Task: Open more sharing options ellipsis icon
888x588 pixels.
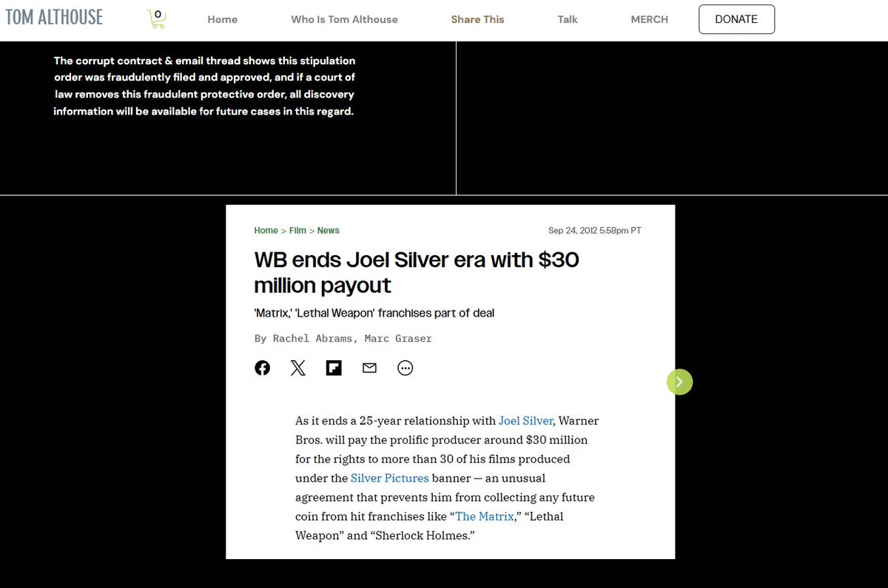Action: [x=405, y=368]
